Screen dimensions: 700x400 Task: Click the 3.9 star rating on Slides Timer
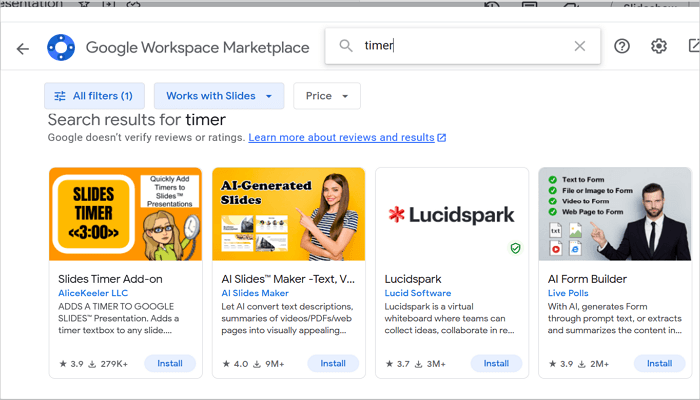71,364
